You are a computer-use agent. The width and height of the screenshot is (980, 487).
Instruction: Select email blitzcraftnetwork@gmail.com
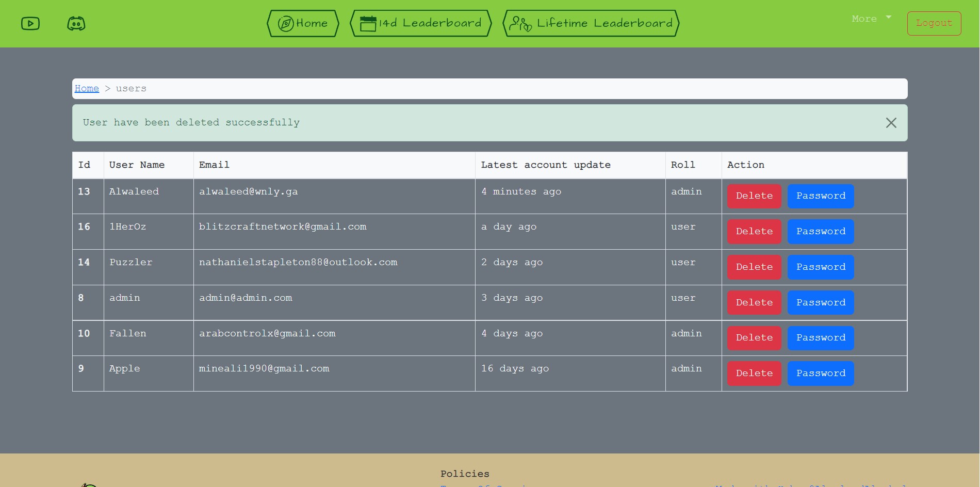click(283, 227)
